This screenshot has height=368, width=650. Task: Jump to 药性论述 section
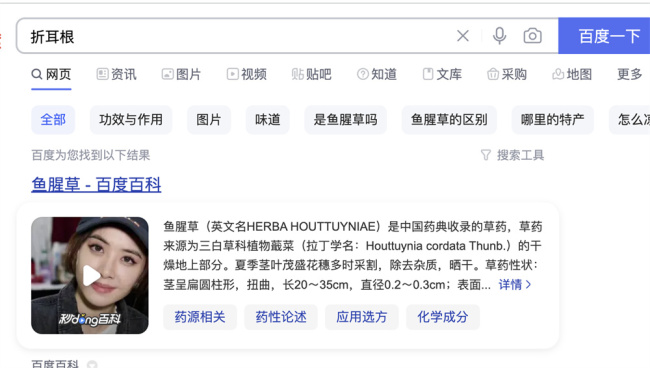[x=281, y=317]
